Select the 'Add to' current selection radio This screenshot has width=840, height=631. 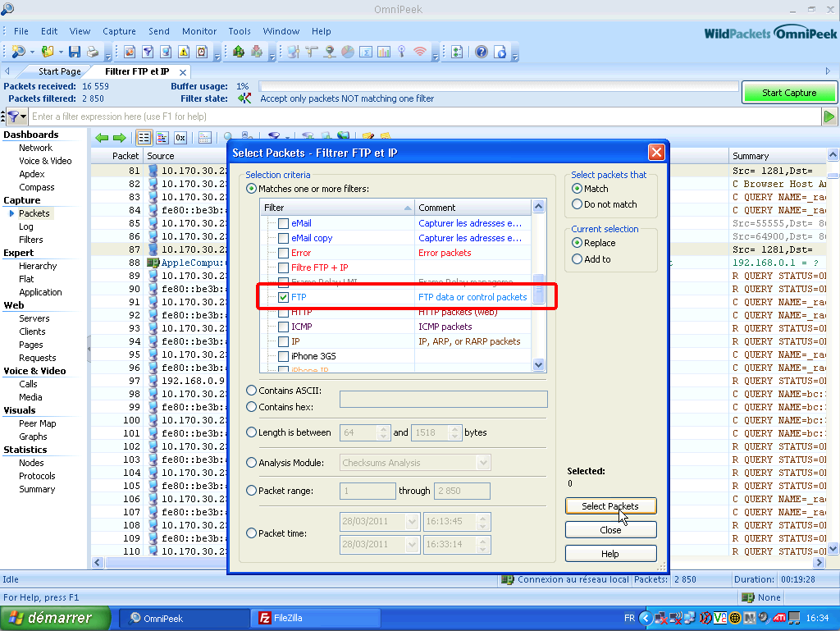(x=577, y=259)
